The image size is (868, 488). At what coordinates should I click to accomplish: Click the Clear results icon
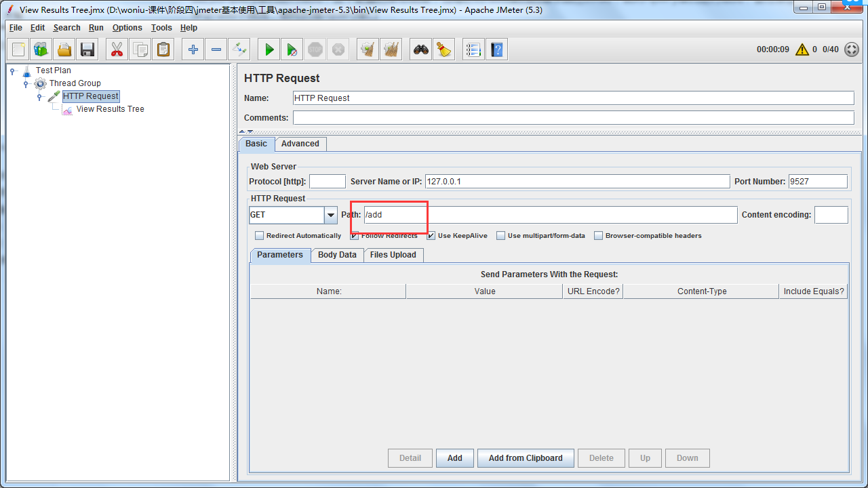pyautogui.click(x=368, y=49)
